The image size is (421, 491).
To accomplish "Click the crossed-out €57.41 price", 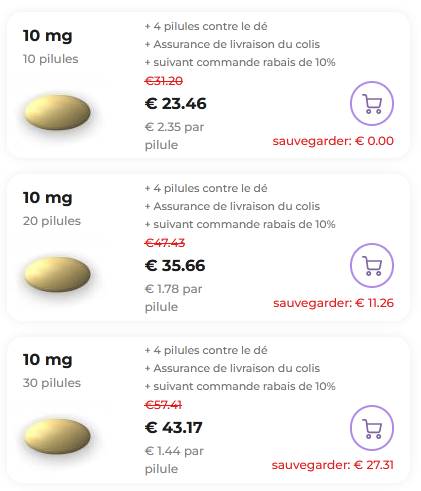I will [163, 405].
